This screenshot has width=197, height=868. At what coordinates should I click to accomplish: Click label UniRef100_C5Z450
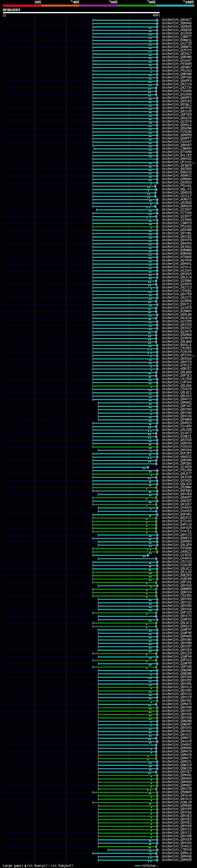coord(177,596)
